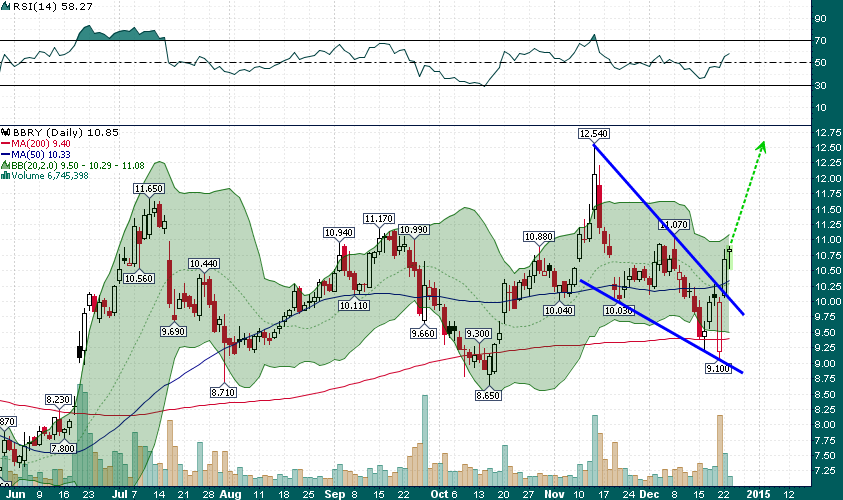Click the 10.990 price label

[414, 230]
